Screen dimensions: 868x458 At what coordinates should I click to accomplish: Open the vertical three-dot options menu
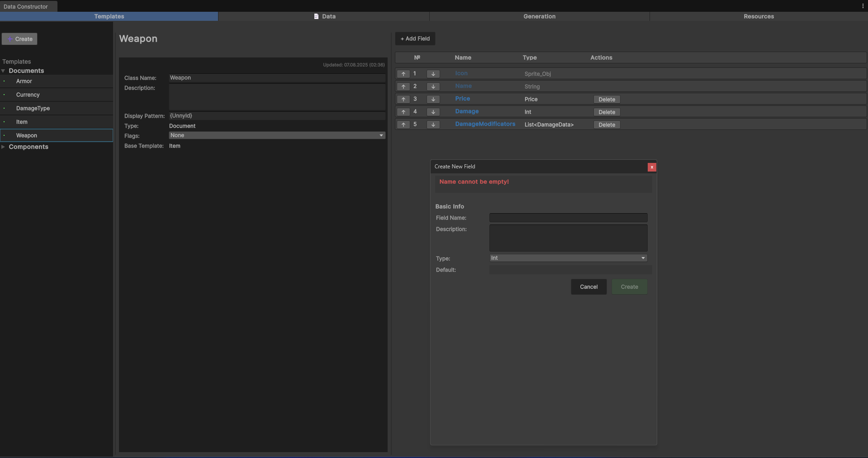click(x=863, y=6)
